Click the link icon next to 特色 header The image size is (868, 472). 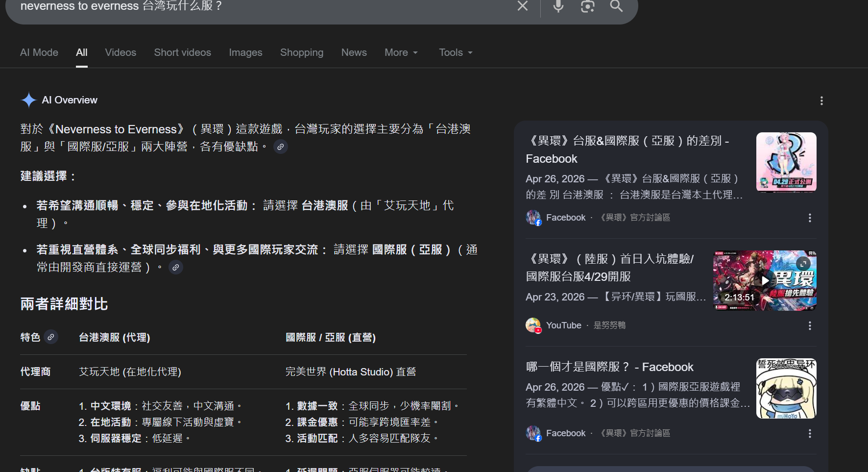pyautogui.click(x=50, y=337)
